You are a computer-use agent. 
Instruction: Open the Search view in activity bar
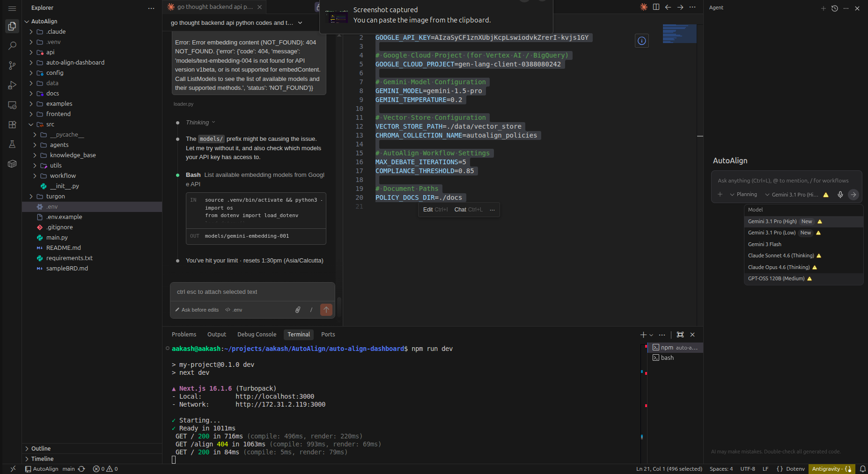(12, 46)
